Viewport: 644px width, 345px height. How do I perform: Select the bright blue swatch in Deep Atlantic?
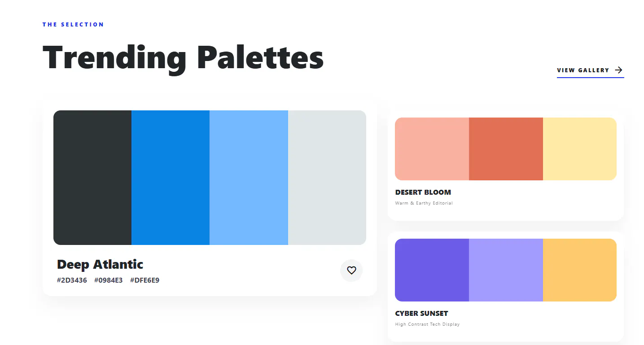click(x=171, y=178)
